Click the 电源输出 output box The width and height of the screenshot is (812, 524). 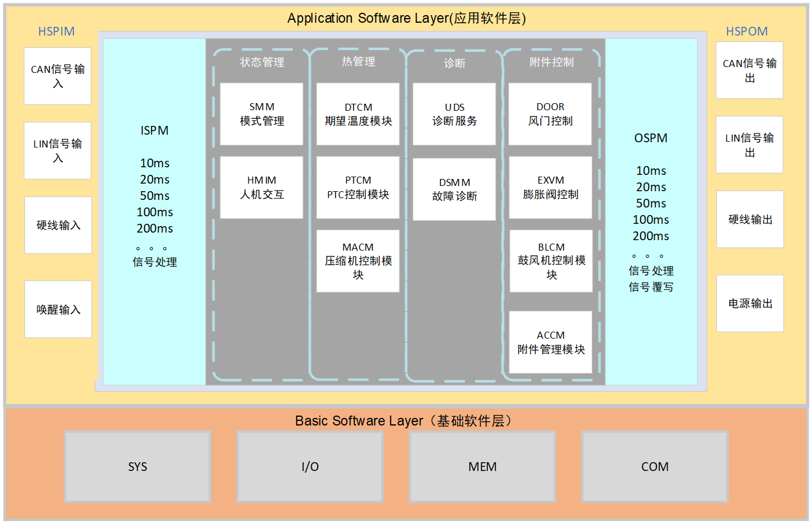[x=750, y=304]
